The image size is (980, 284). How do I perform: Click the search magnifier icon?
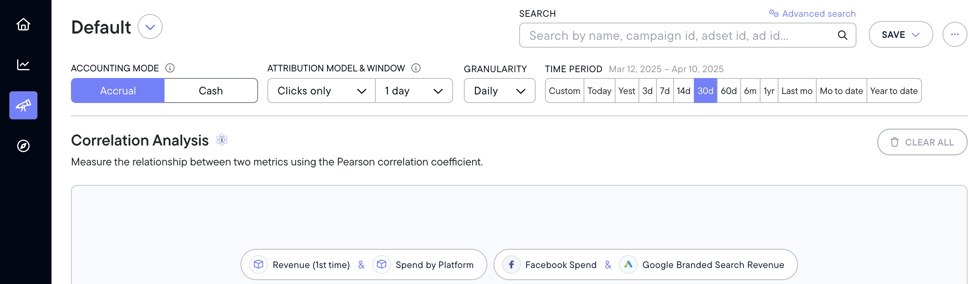(842, 35)
